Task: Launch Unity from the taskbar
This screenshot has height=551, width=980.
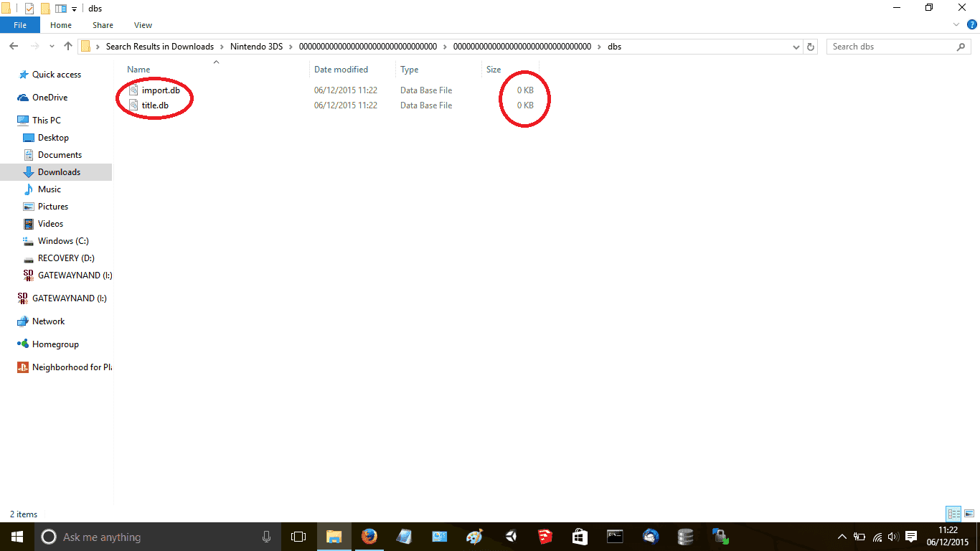Action: click(x=510, y=537)
